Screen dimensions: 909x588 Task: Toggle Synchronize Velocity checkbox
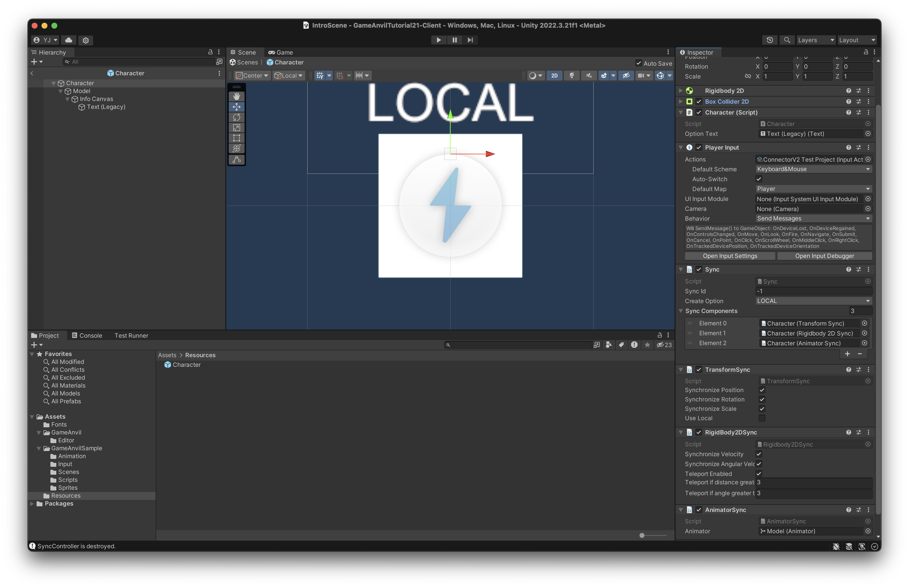(x=759, y=454)
